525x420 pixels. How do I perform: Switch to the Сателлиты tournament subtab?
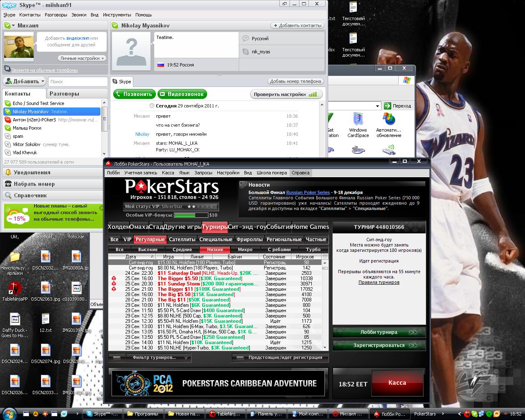tap(182, 240)
